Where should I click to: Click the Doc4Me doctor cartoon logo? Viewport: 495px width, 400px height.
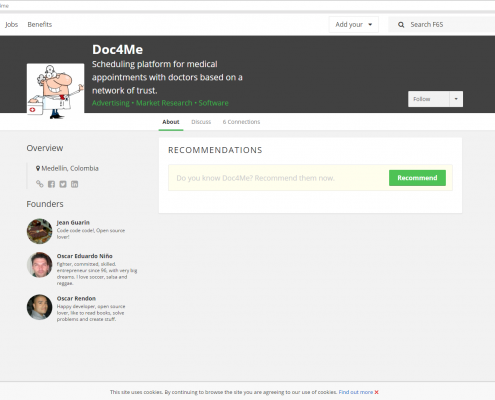point(55,92)
